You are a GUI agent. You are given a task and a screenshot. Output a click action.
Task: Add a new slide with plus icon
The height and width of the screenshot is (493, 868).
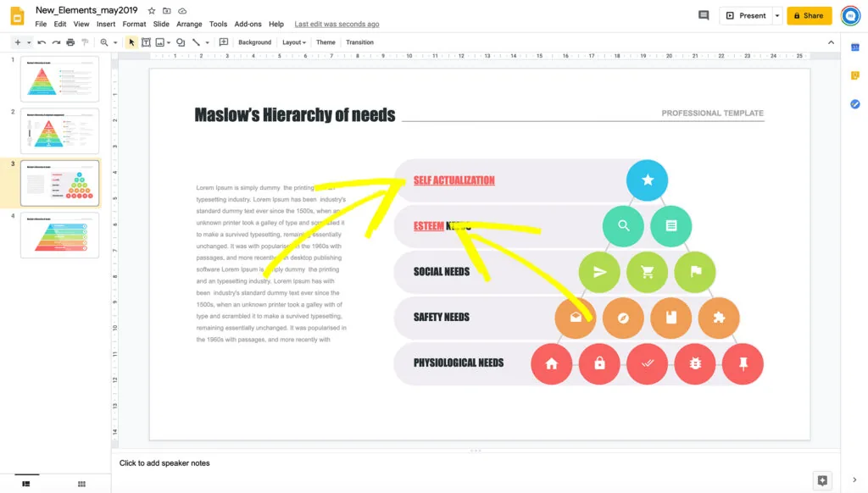pos(18,42)
